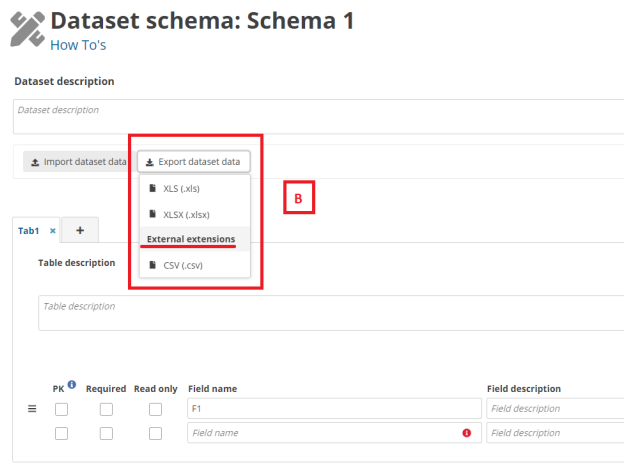Viewport: 642px width, 472px height.
Task: Check PK on the empty second field row
Action: click(62, 433)
